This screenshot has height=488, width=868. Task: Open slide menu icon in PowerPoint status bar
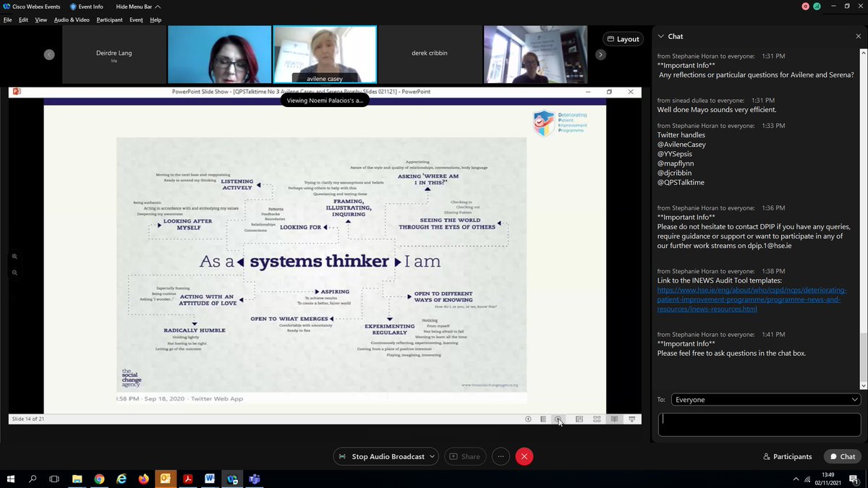pyautogui.click(x=543, y=419)
